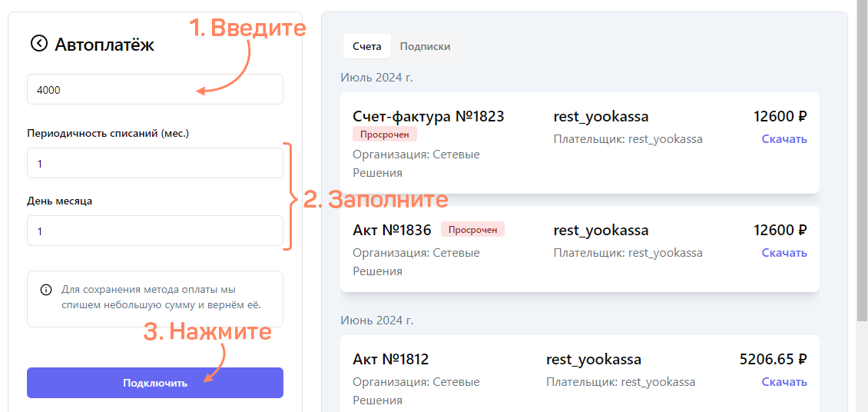This screenshot has height=412, width=868.
Task: Download Счет-фактура №1823 via Скачать
Action: 784,139
